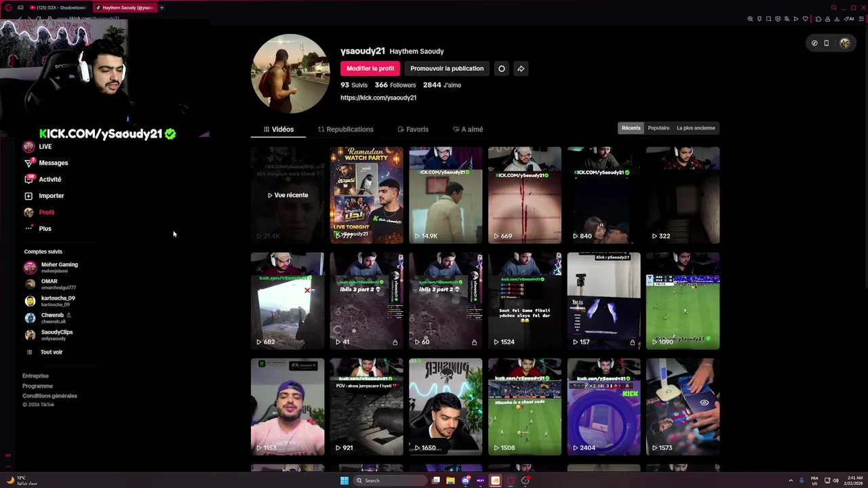The image size is (868, 488).
Task: Click the Windows taskbar Search box
Action: [x=390, y=481]
